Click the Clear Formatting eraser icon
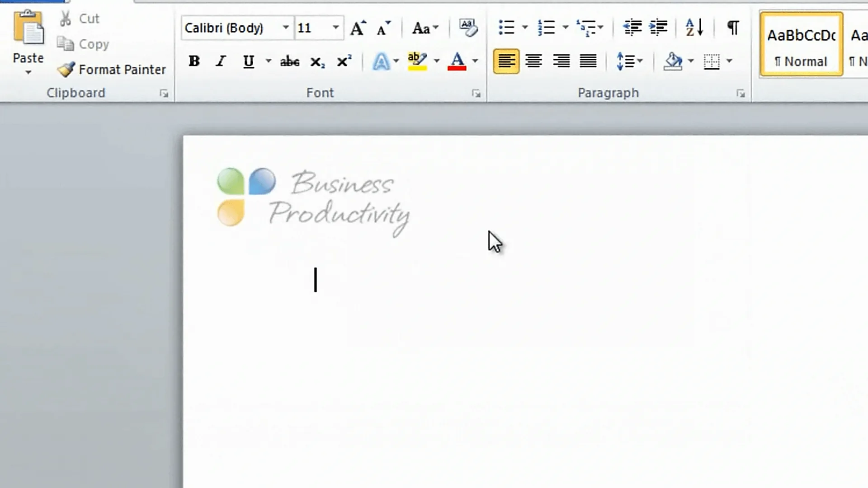 click(468, 28)
